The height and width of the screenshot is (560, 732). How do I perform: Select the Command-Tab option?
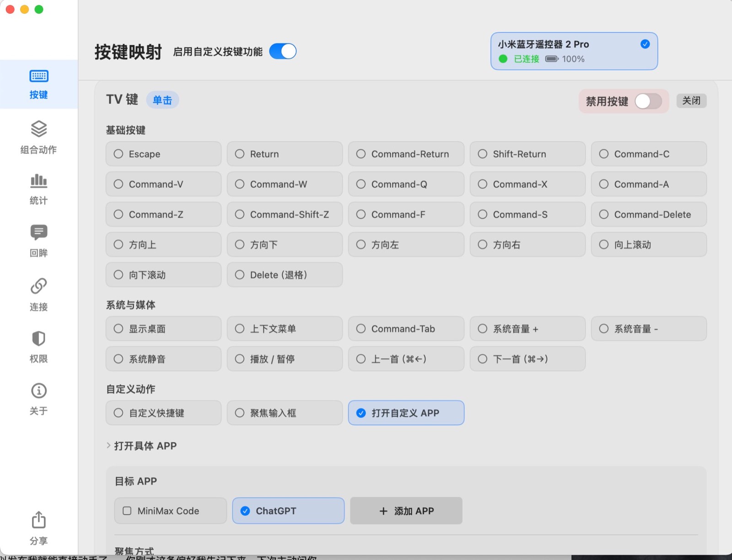coord(406,328)
